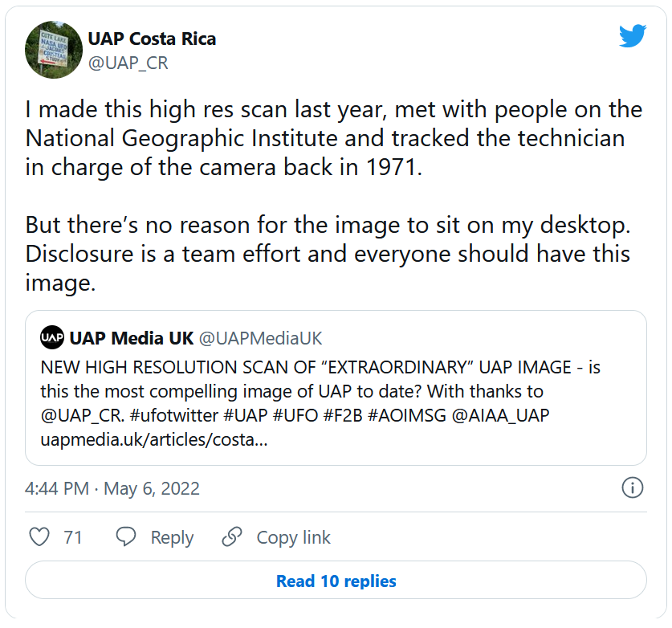
Task: Click the chain copy link icon
Action: [x=232, y=537]
